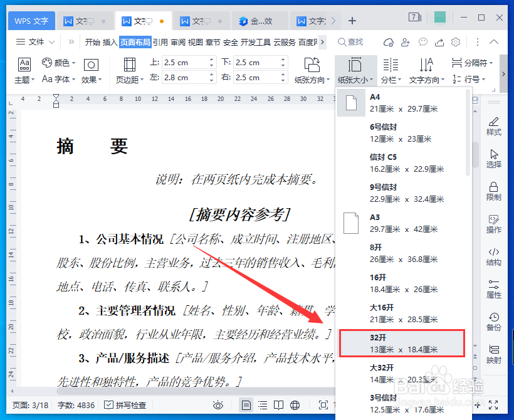Switch to web layout globe view icon
This screenshot has width=514, height=420.
[295, 405]
